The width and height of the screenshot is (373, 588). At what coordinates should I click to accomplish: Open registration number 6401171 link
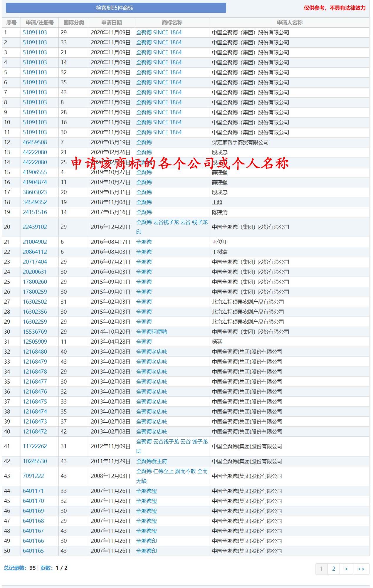(x=33, y=491)
